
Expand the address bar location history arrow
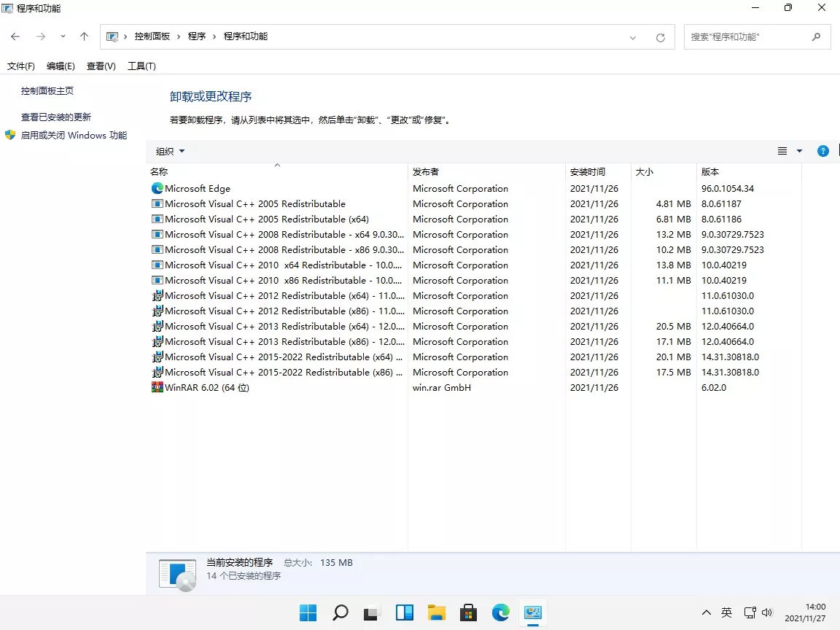[x=631, y=36]
